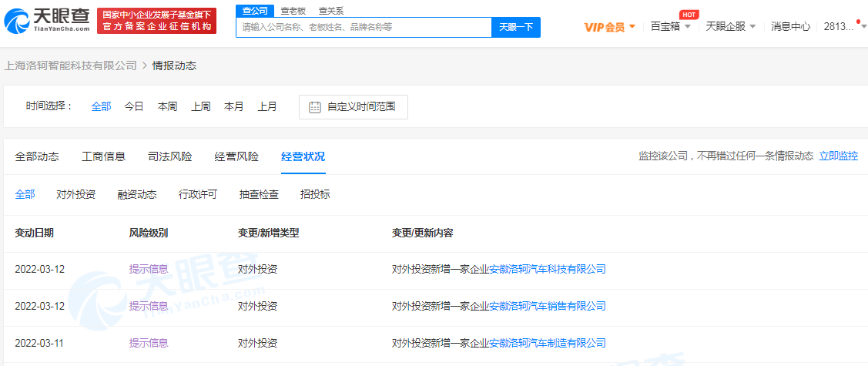868x366 pixels.
Task: Switch to the 查关系 search tab
Action: point(331,11)
